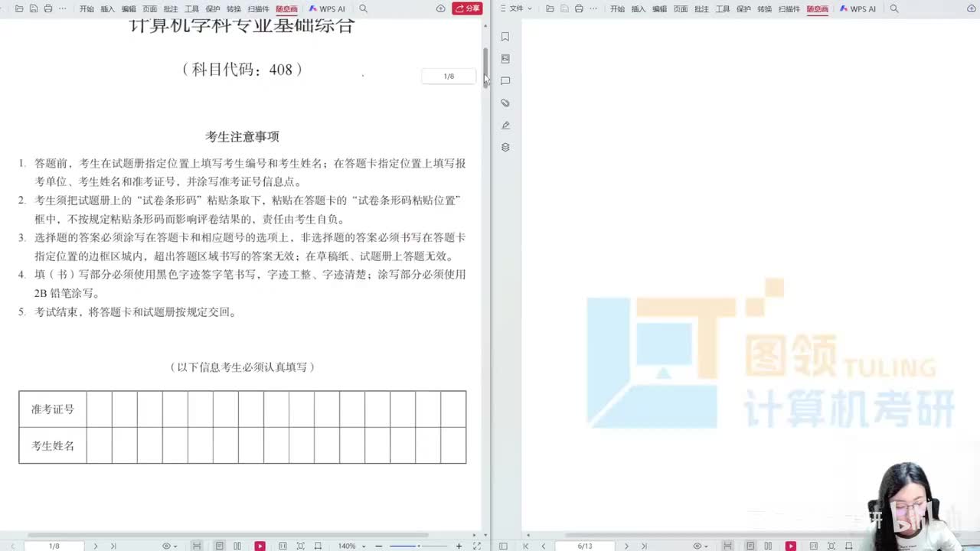Image resolution: width=980 pixels, height=551 pixels.
Task: Click the floating 1/8 page indicator
Action: pyautogui.click(x=449, y=76)
